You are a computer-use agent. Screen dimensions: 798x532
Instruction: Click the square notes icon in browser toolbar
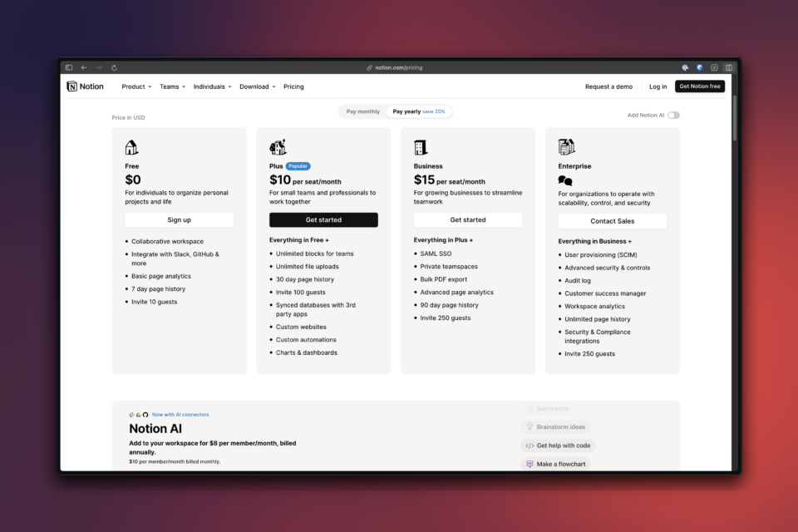(x=715, y=67)
